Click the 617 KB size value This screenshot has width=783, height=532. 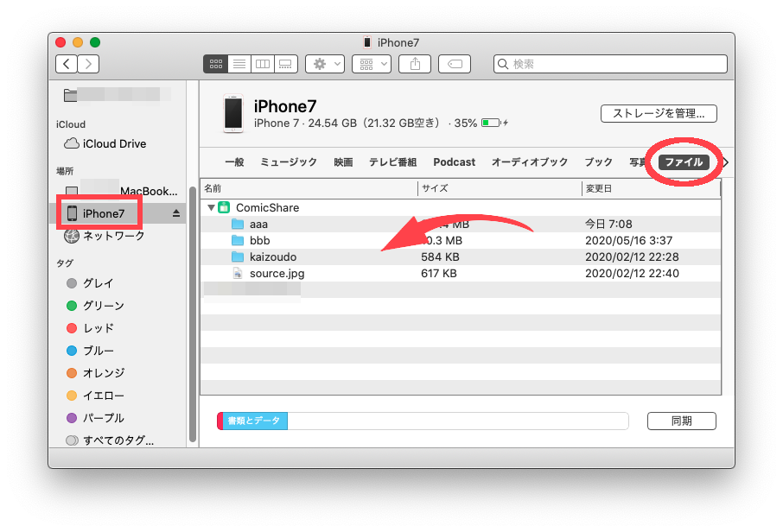click(439, 274)
